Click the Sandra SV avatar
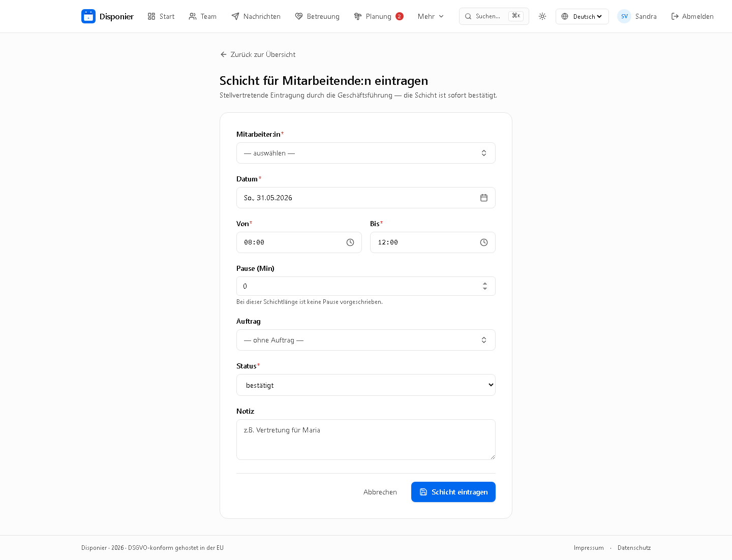732x560 pixels. tap(624, 16)
